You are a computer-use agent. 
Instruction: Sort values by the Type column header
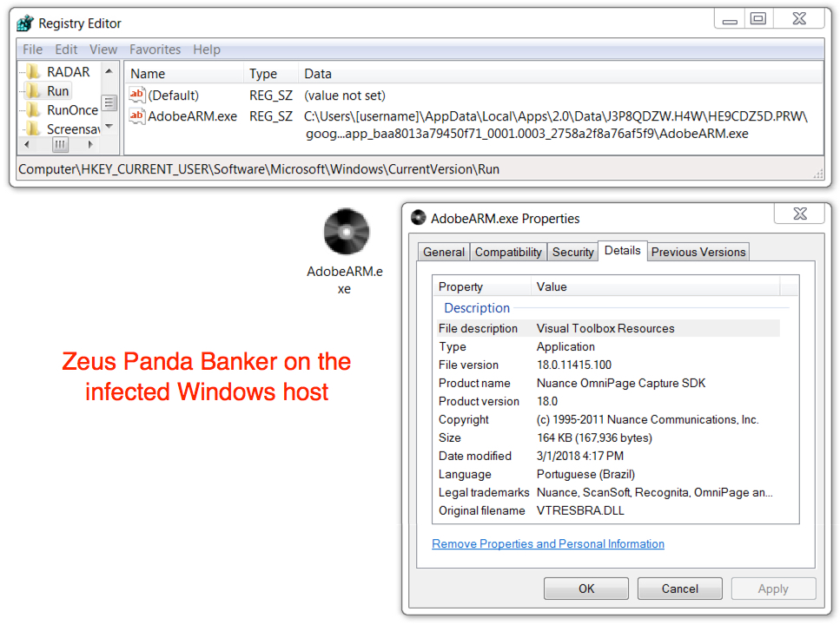271,74
